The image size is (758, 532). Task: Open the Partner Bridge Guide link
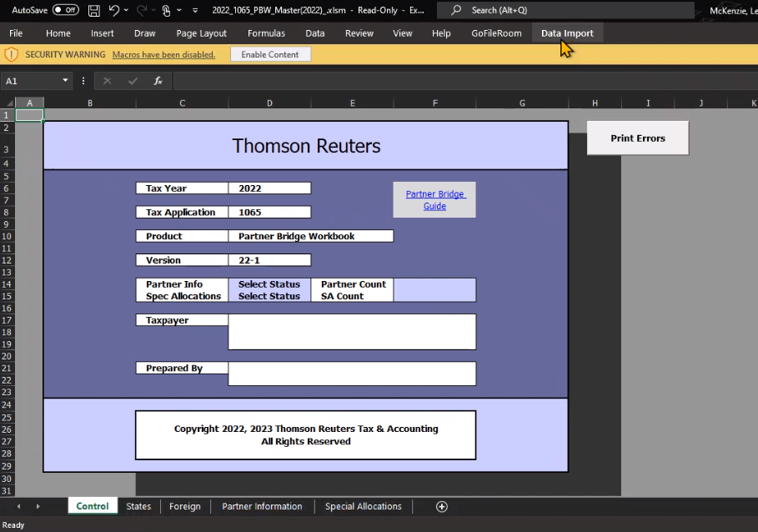click(x=434, y=199)
